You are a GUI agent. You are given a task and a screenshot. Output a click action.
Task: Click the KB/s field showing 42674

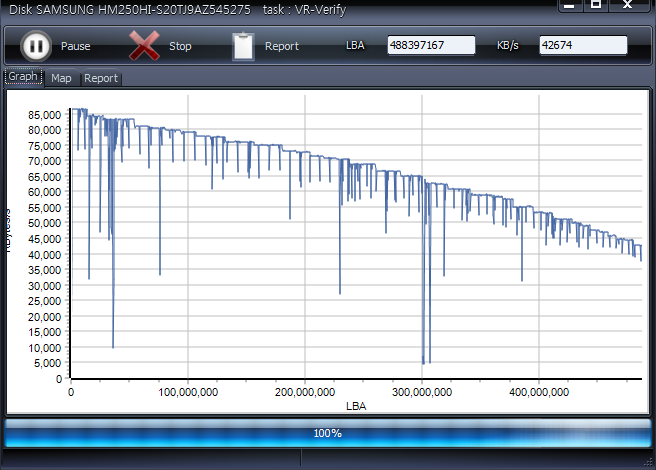click(x=583, y=46)
